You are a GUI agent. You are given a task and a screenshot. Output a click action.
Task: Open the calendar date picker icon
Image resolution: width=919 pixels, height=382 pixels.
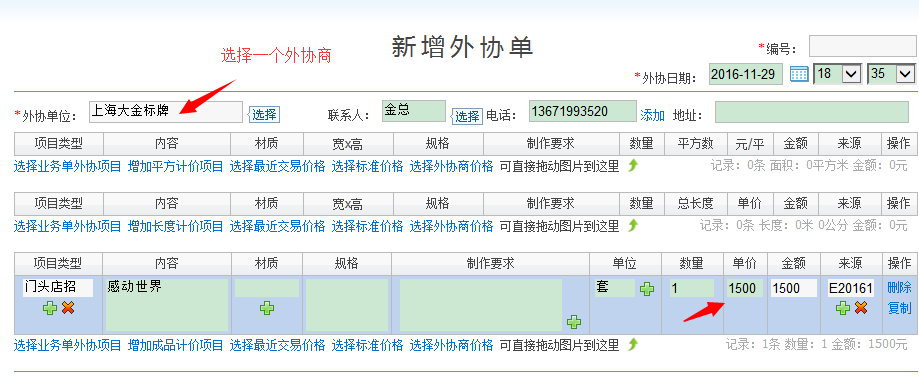[x=799, y=74]
